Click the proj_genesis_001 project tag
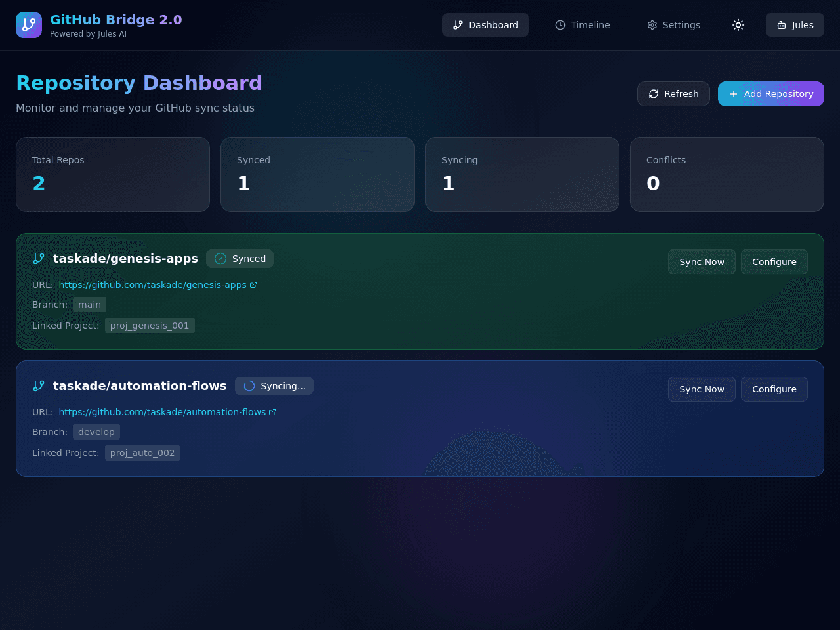This screenshot has width=840, height=630. (150, 325)
